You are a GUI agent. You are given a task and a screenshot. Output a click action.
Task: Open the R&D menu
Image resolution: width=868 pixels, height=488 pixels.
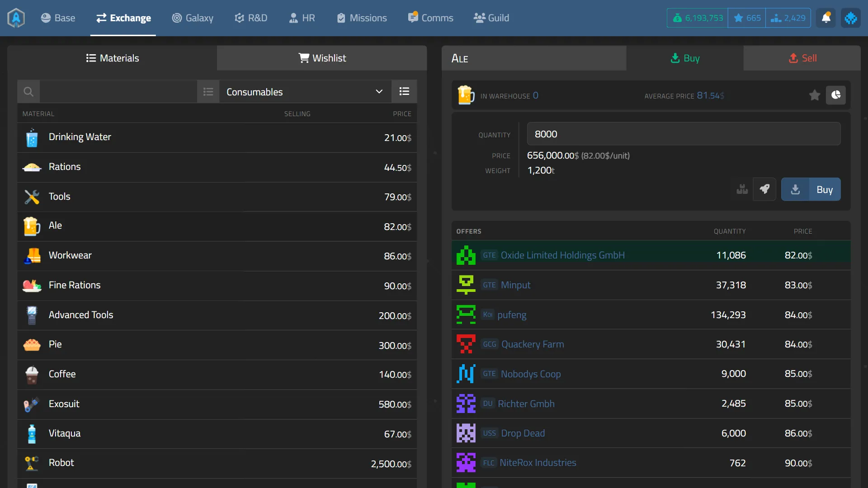(251, 18)
